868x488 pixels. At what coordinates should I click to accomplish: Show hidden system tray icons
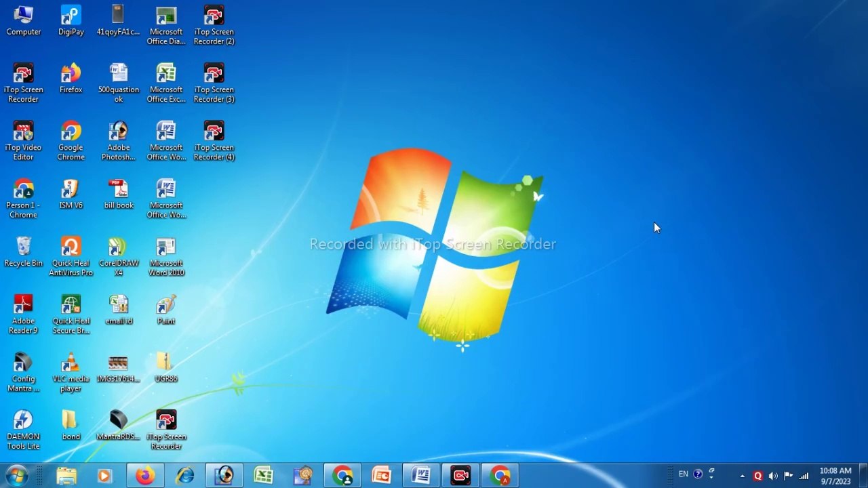[x=742, y=476]
